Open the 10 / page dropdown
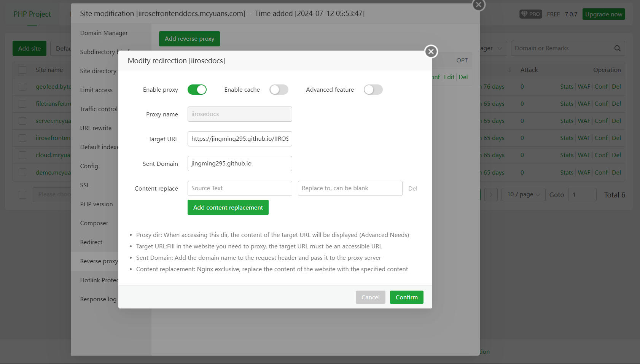 coord(524,195)
